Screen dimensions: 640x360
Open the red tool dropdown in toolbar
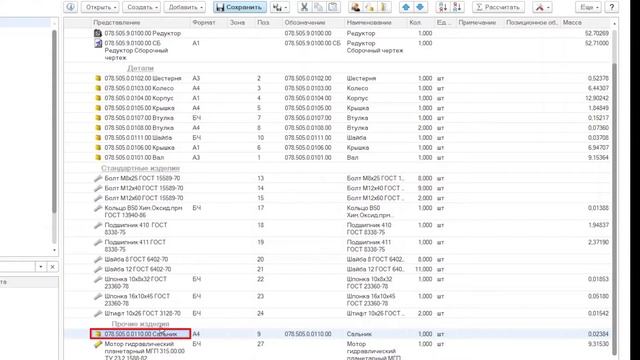pyautogui.click(x=543, y=7)
